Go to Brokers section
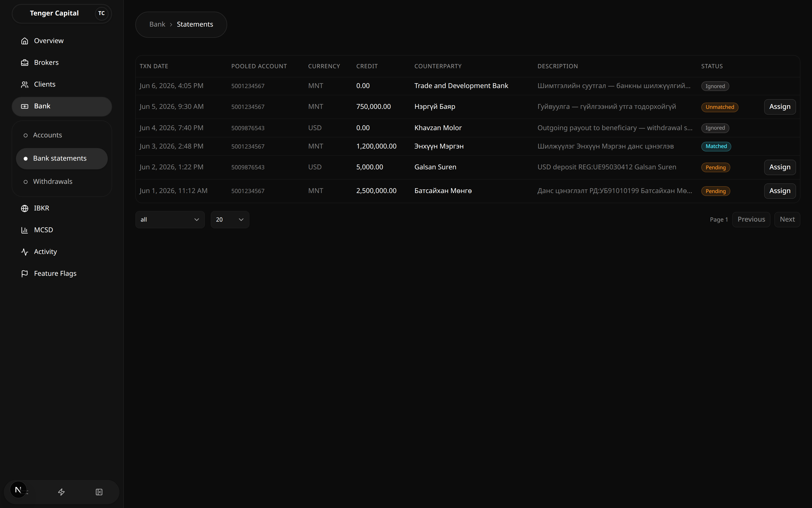The height and width of the screenshot is (508, 812). pos(62,62)
